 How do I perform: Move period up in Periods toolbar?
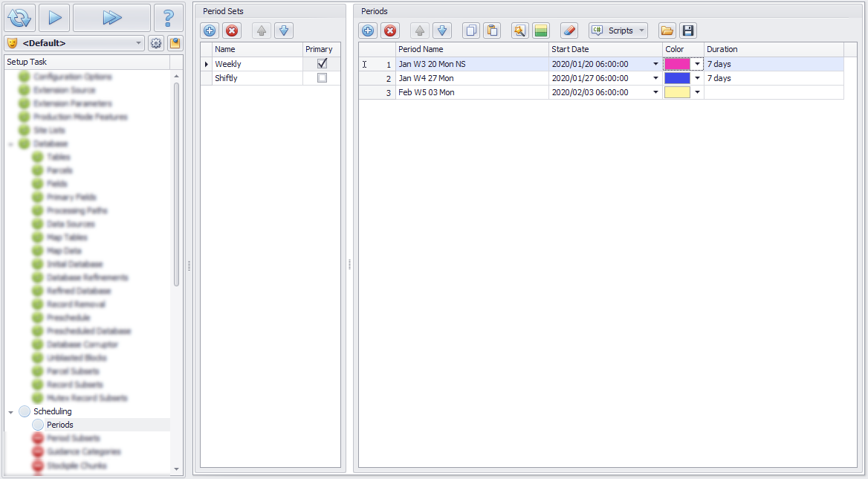coord(420,30)
